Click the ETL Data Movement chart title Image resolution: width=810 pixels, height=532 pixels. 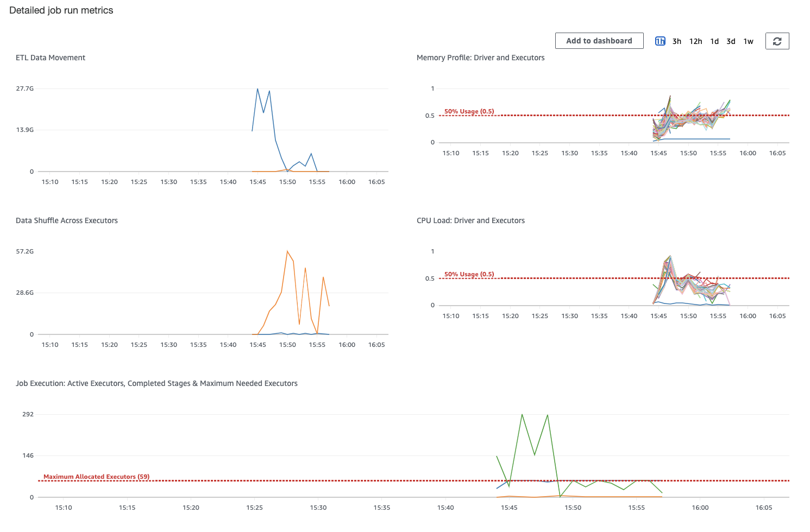click(51, 58)
